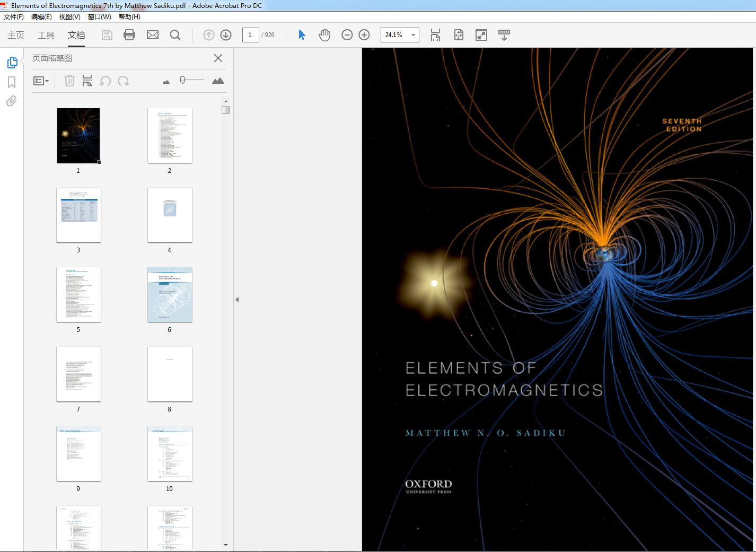
Task: Go to next page arrow icon
Action: tap(226, 35)
